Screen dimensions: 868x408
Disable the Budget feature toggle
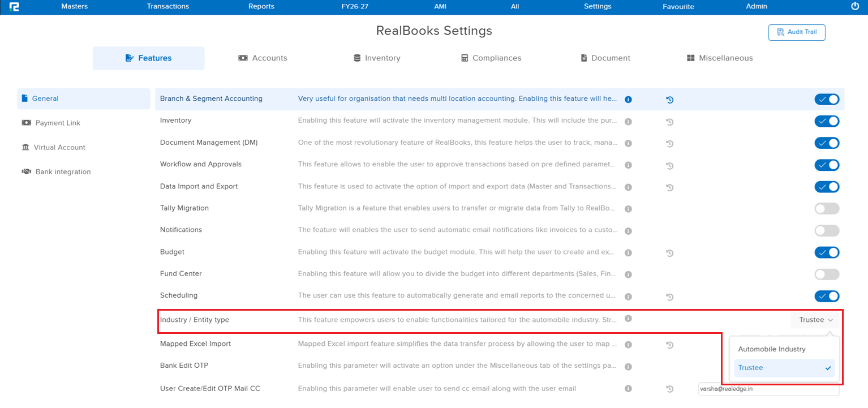[827, 252]
